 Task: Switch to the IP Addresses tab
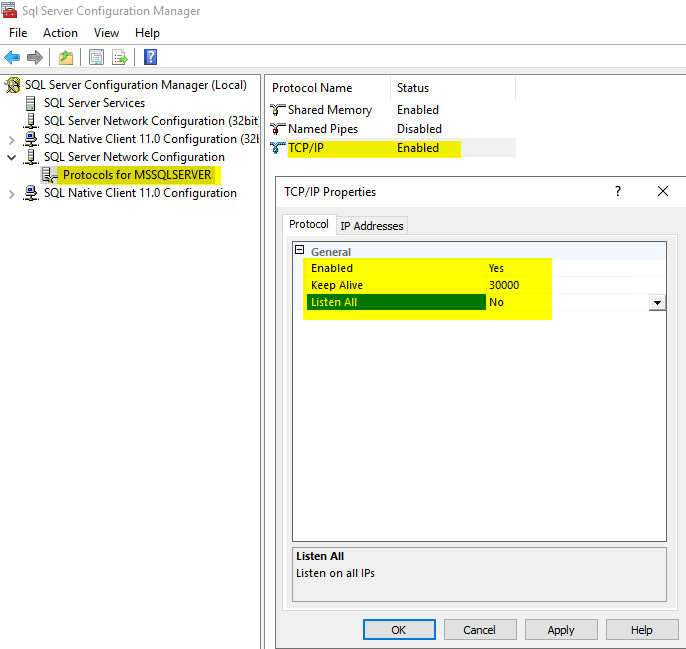(372, 226)
